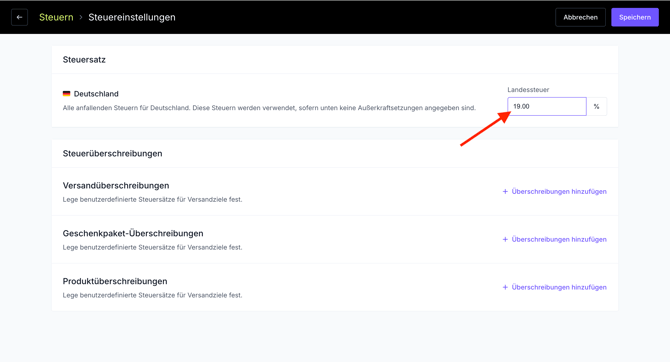Viewport: 670px width, 362px height.
Task: Click the Versandüberschreibungen heading
Action: tap(116, 185)
